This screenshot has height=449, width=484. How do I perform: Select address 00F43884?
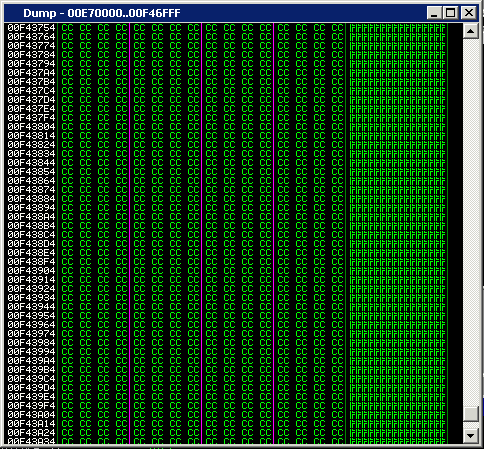tap(31, 199)
